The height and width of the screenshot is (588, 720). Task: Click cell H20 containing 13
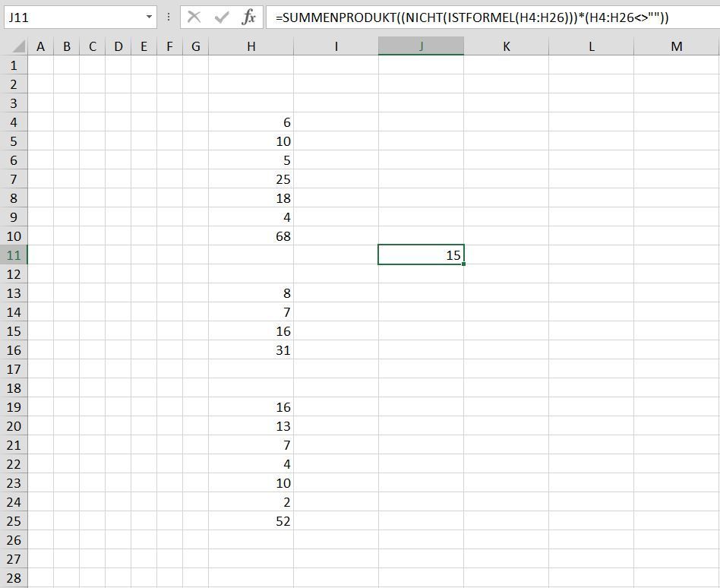pyautogui.click(x=251, y=426)
